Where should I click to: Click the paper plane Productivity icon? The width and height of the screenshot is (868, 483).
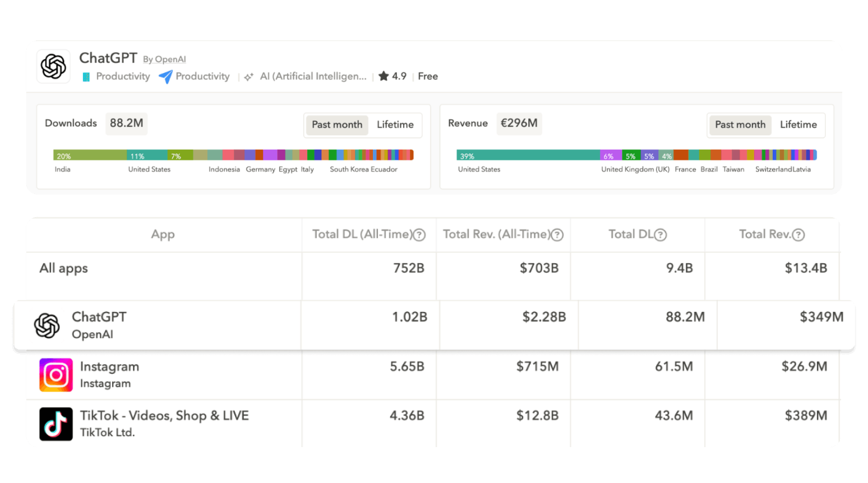(x=164, y=76)
